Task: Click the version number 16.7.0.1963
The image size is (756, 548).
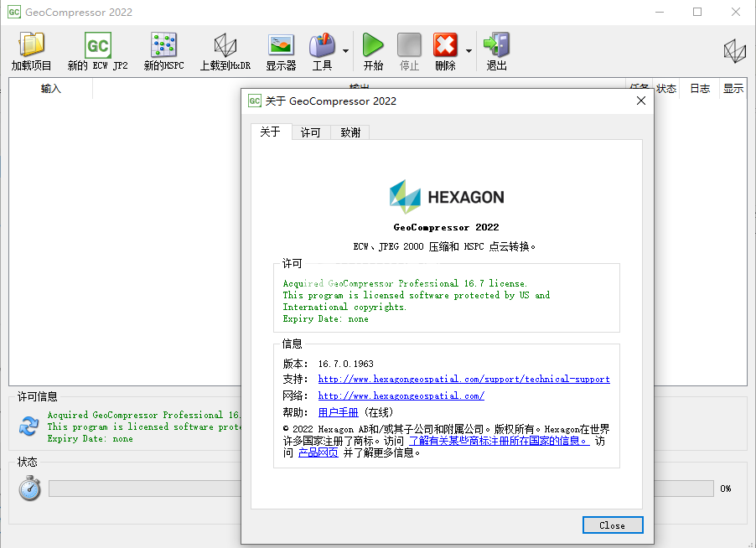Action: [x=345, y=364]
